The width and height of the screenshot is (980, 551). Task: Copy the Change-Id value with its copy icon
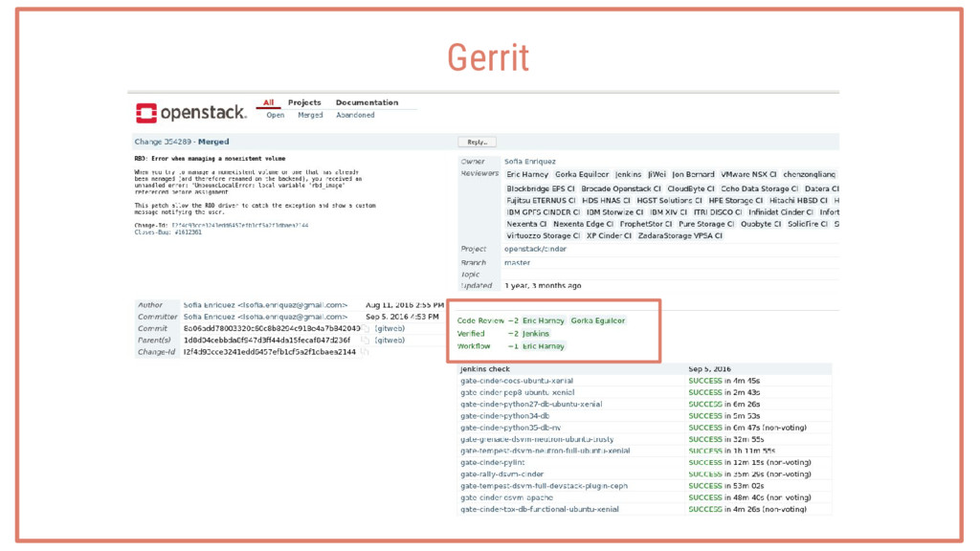click(x=364, y=352)
